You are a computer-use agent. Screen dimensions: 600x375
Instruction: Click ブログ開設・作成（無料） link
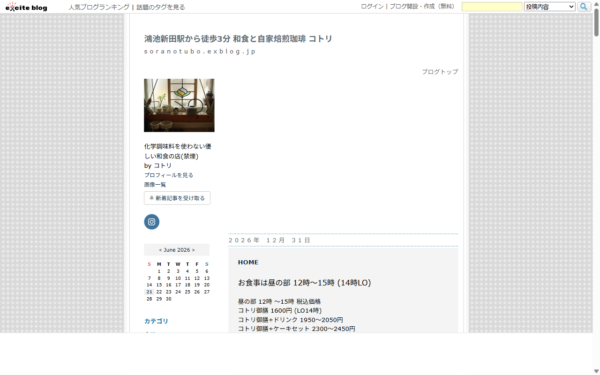(422, 7)
